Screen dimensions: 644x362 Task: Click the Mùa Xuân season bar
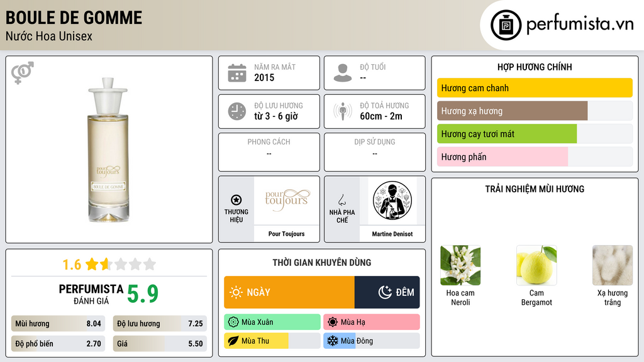(272, 322)
